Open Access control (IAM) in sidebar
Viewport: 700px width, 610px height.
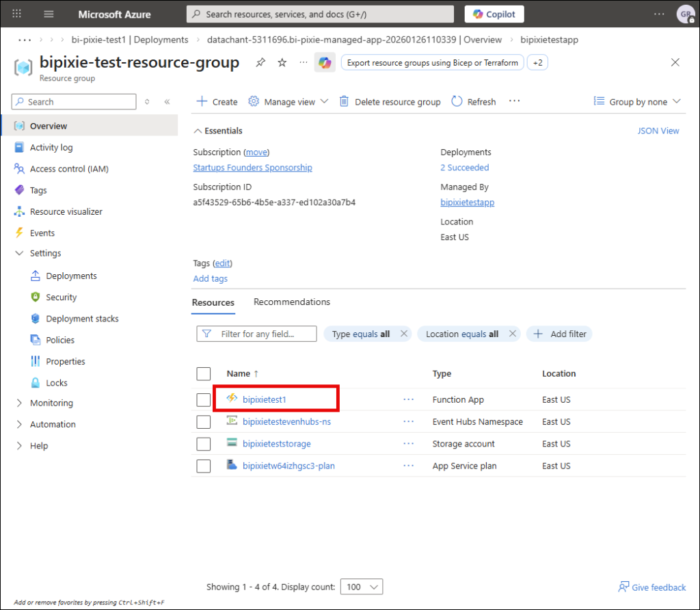(x=69, y=169)
